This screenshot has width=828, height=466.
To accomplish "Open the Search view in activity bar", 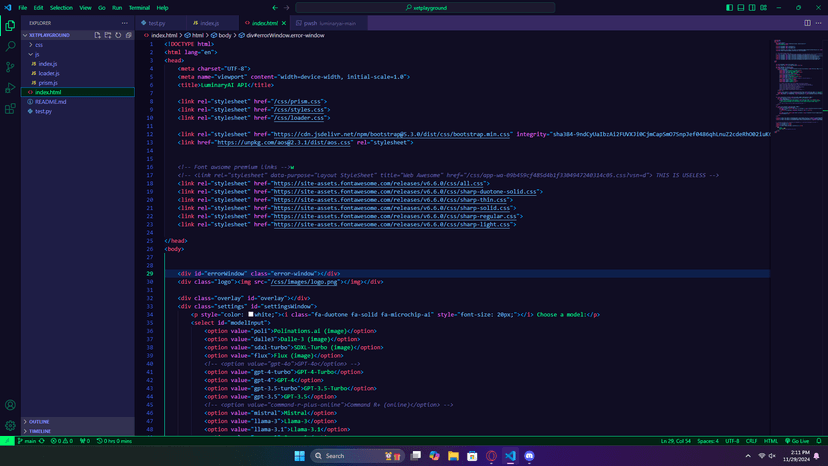I will 10,46.
